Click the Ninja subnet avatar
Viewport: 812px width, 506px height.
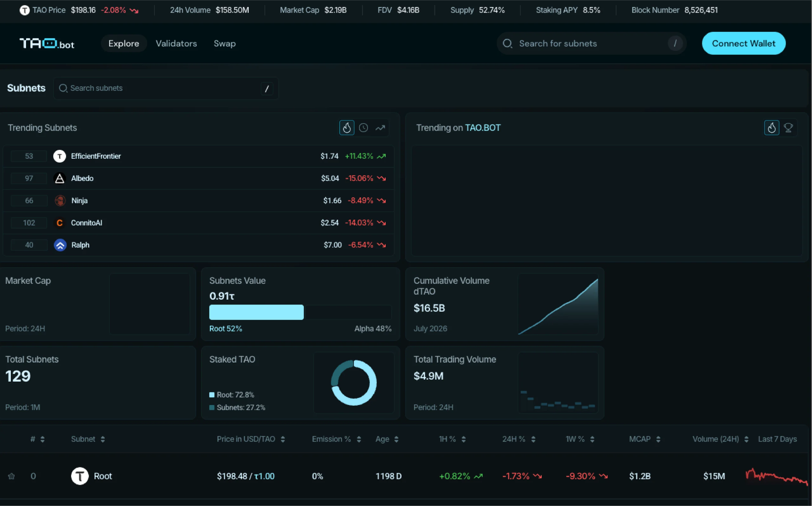(60, 200)
